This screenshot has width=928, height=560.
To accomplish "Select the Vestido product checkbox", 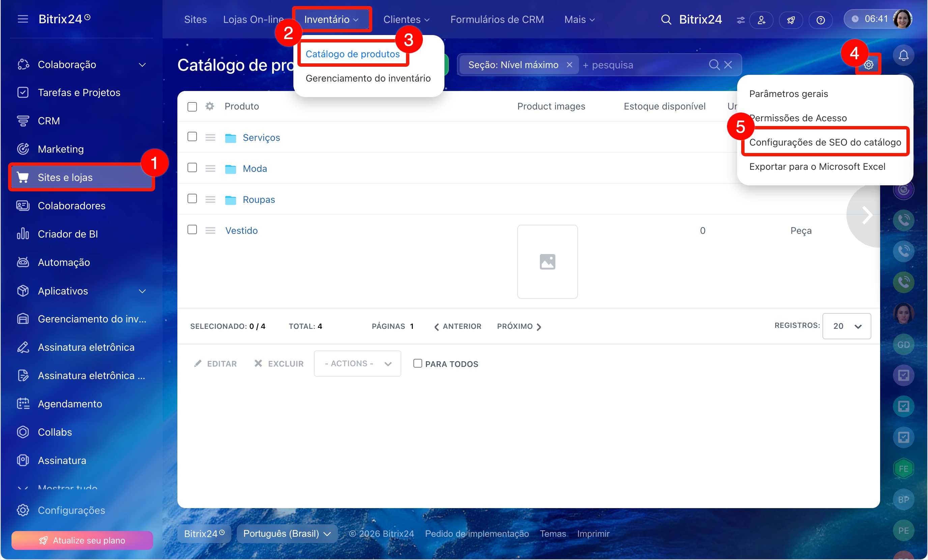I will (192, 229).
